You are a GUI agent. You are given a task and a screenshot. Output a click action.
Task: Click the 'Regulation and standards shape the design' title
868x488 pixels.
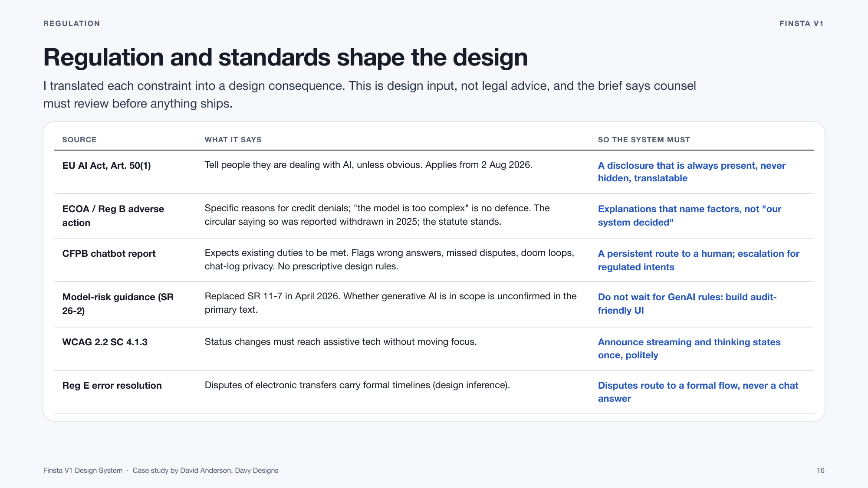(x=286, y=57)
